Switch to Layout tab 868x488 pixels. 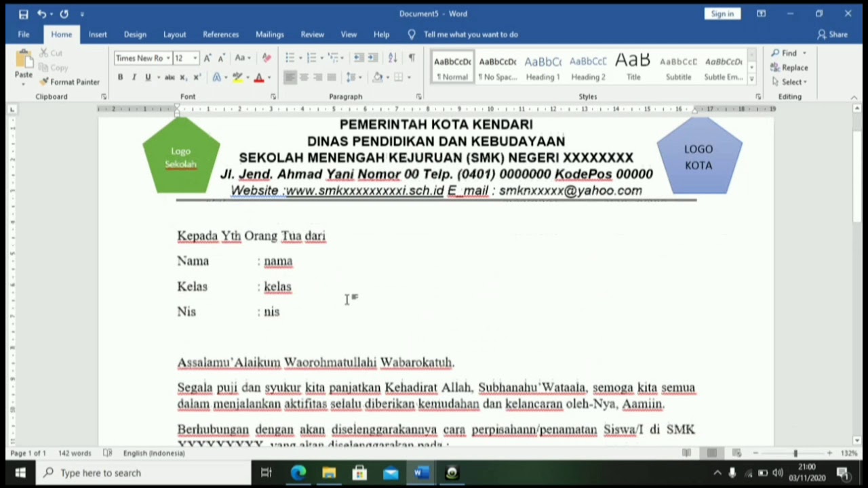point(174,35)
